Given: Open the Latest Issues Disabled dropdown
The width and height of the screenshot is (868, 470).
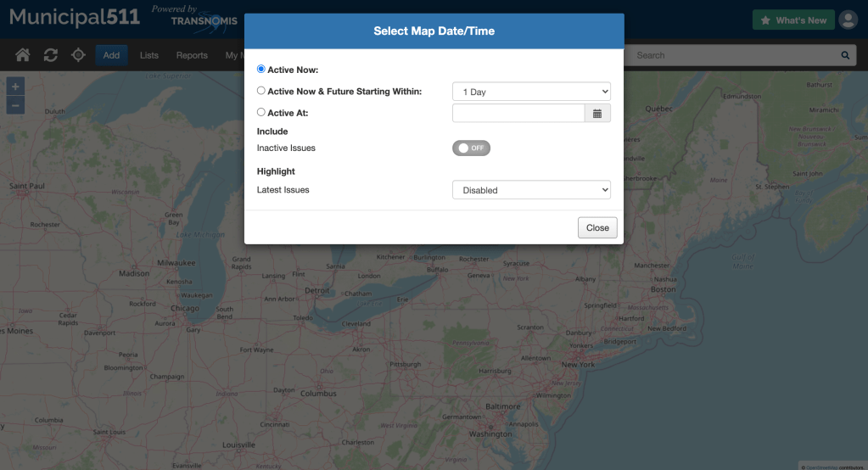Looking at the screenshot, I should click(x=531, y=190).
